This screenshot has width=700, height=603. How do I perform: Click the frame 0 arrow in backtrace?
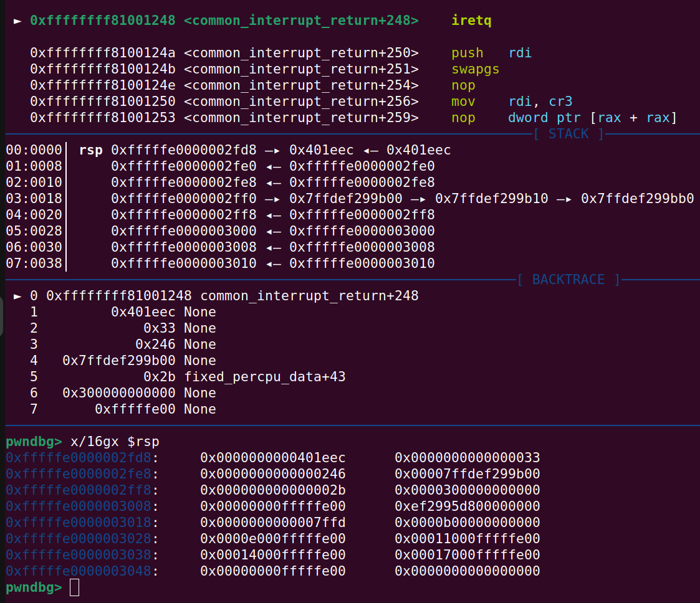[x=17, y=296]
